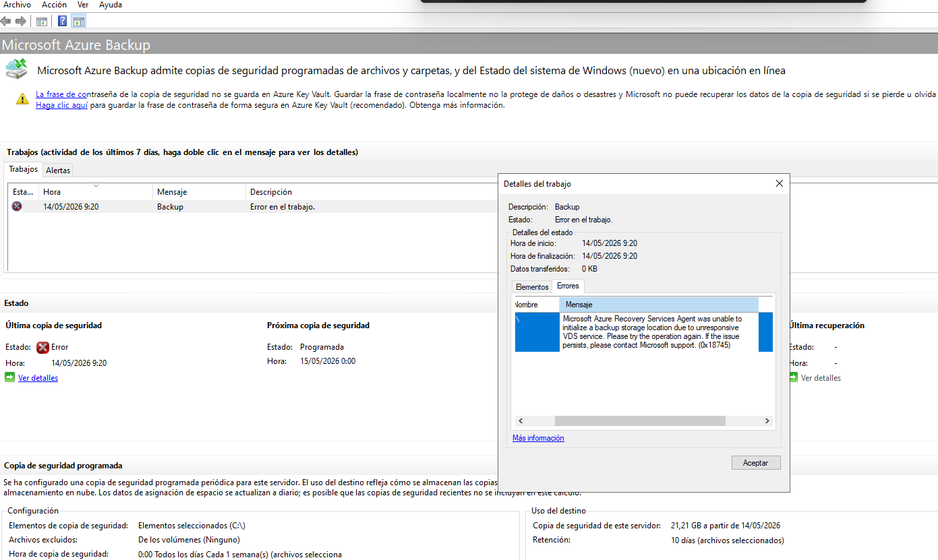Open blue Ver detalles link for last backup
The image size is (938, 560).
38,378
